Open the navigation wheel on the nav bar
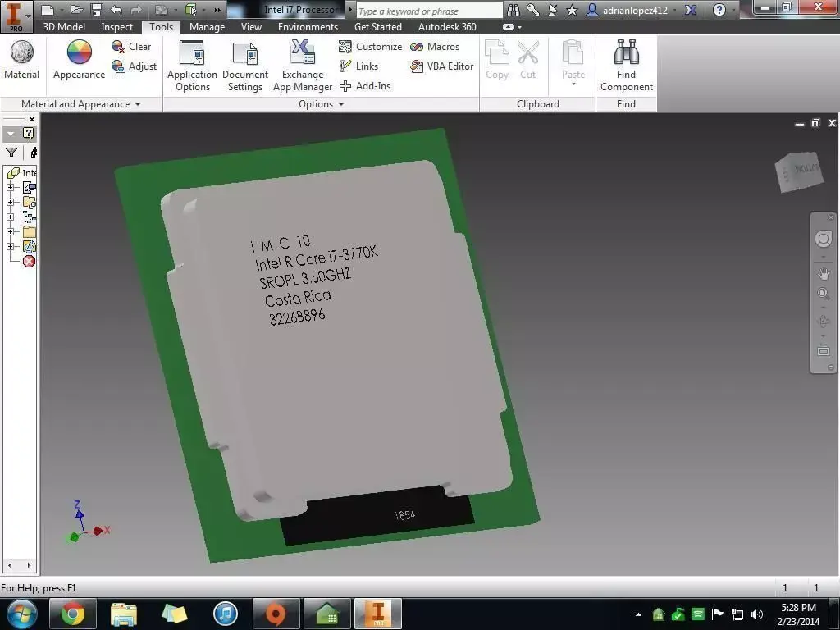Viewport: 840px width, 630px height. pyautogui.click(x=823, y=239)
